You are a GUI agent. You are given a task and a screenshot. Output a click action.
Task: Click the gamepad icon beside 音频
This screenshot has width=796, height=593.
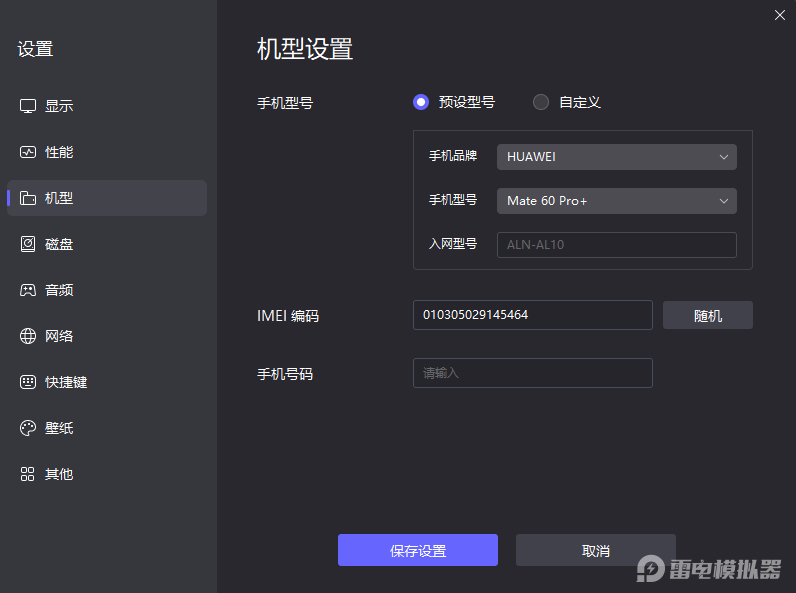28,290
